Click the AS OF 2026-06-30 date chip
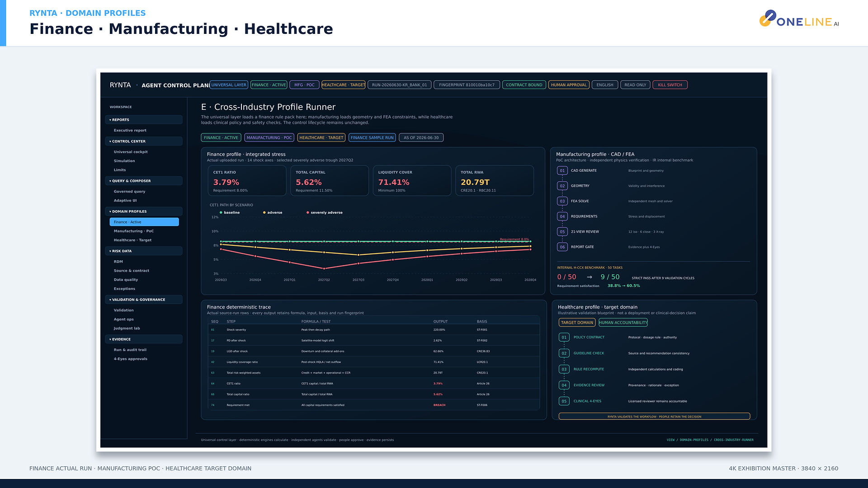868x488 pixels. (421, 138)
